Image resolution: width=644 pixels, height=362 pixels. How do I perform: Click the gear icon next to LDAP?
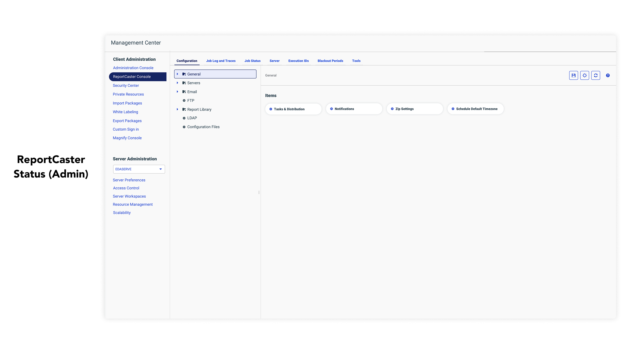(x=184, y=118)
